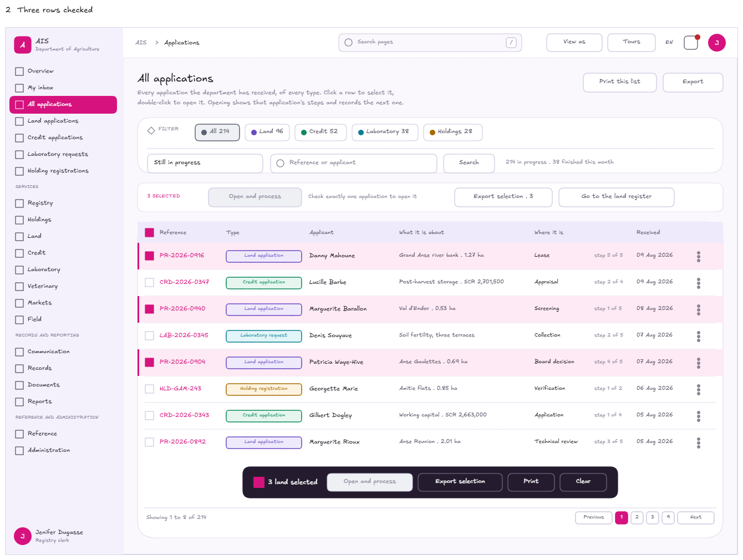
Task: Click the Jenifer Dugasse avatar in sidebar
Action: point(23,536)
